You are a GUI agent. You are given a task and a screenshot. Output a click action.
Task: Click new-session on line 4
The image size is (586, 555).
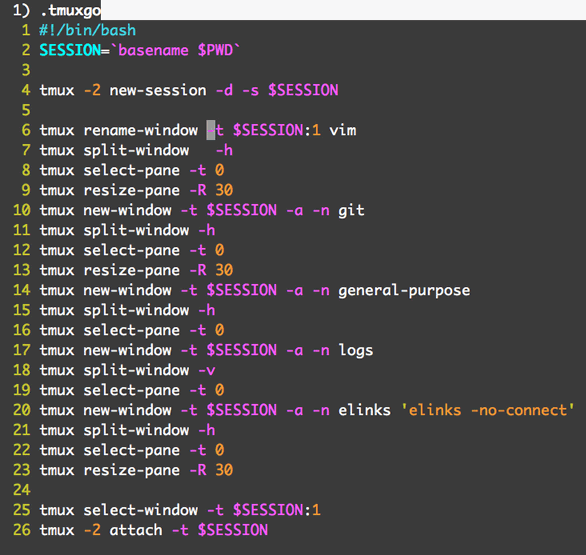pyautogui.click(x=158, y=90)
